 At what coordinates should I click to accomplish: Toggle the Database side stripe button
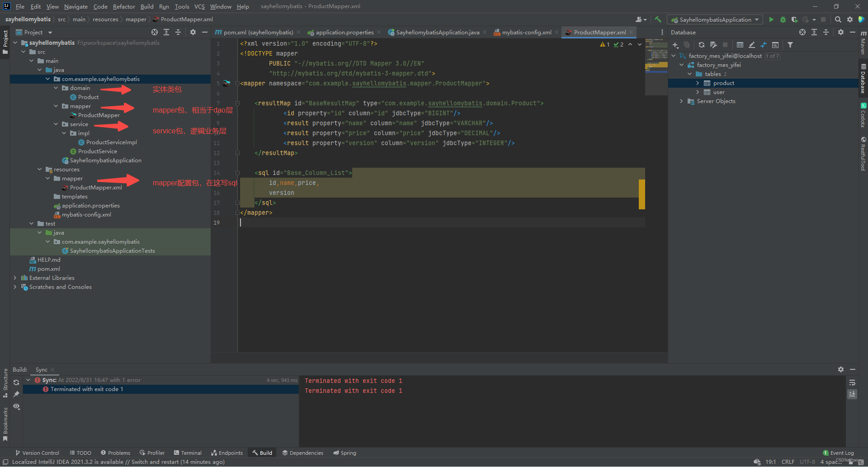[x=863, y=79]
